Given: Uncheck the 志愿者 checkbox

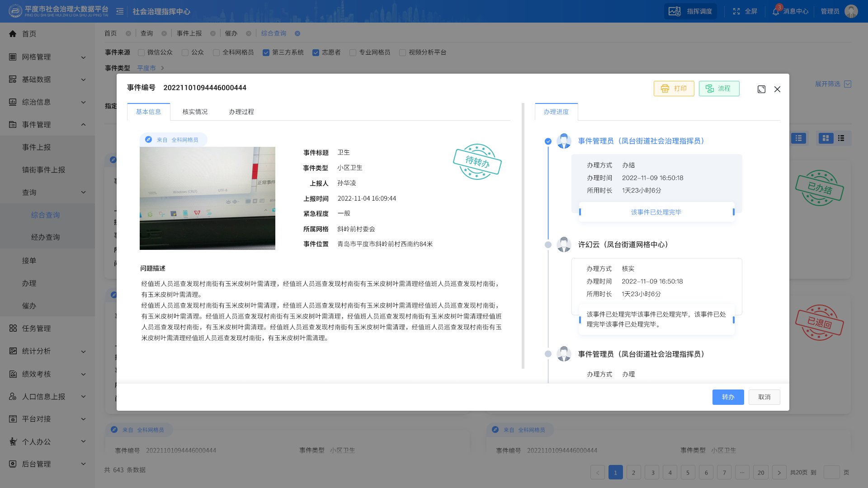Looking at the screenshot, I should [316, 53].
